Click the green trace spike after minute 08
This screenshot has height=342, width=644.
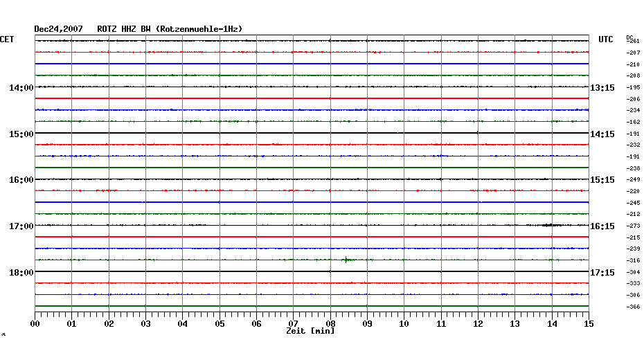point(346,260)
